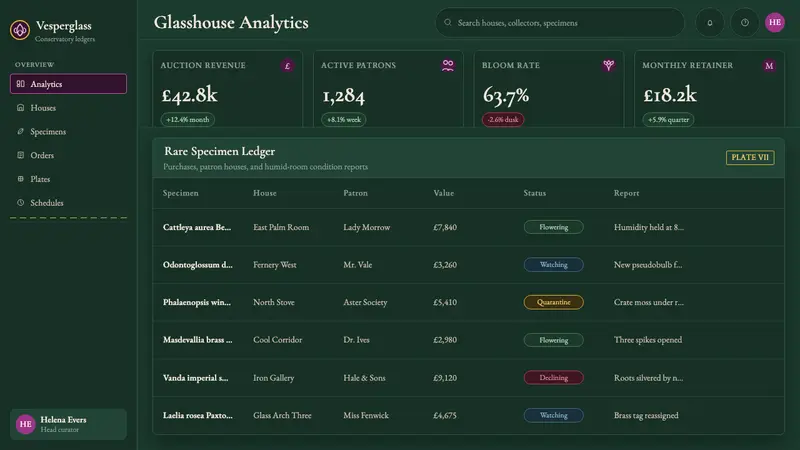Click the Declining status badge
This screenshot has width=800, height=450.
554,378
